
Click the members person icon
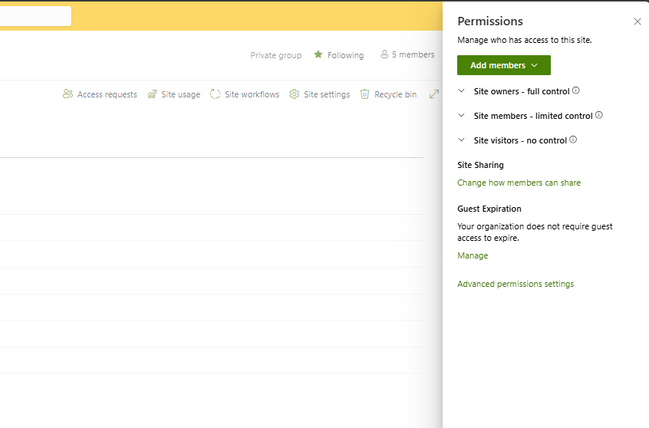(x=385, y=54)
